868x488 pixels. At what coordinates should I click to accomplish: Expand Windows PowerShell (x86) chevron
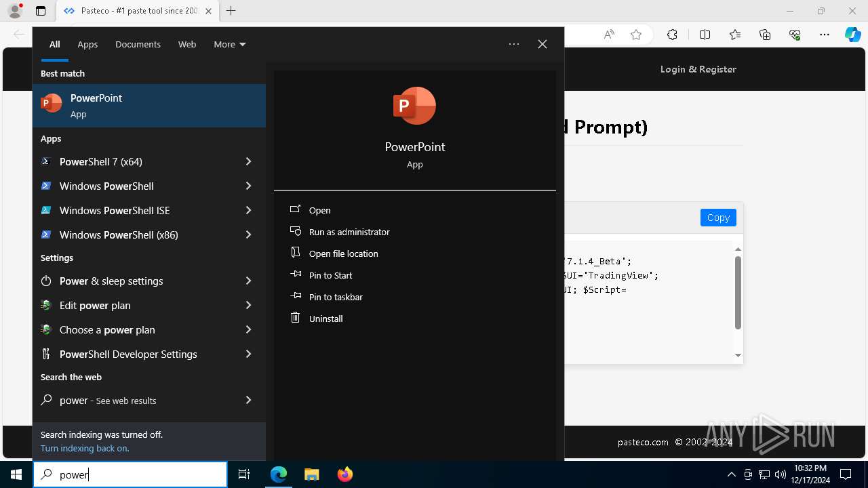pos(248,235)
